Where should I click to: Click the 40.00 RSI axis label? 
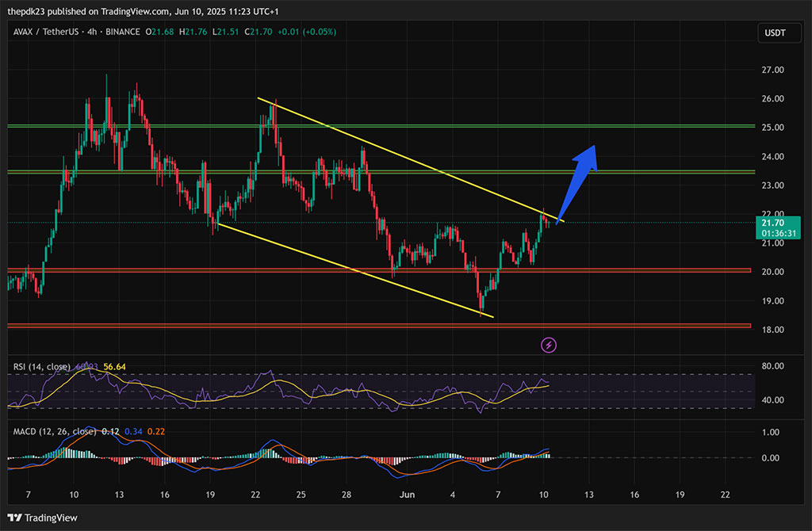coord(772,400)
